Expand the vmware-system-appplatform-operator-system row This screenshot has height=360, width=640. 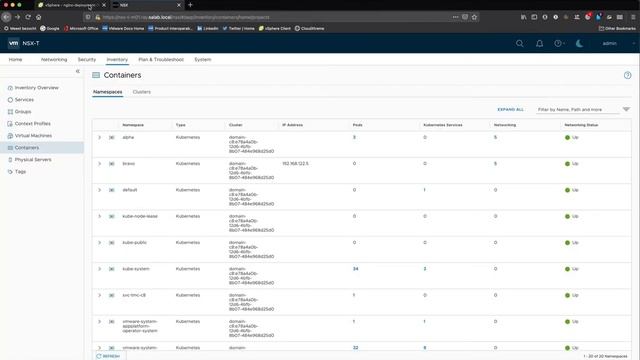click(x=99, y=322)
